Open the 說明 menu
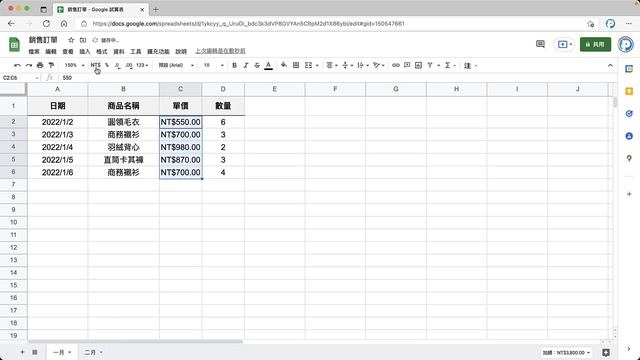Viewport: 640px width, 360px height. (x=181, y=51)
